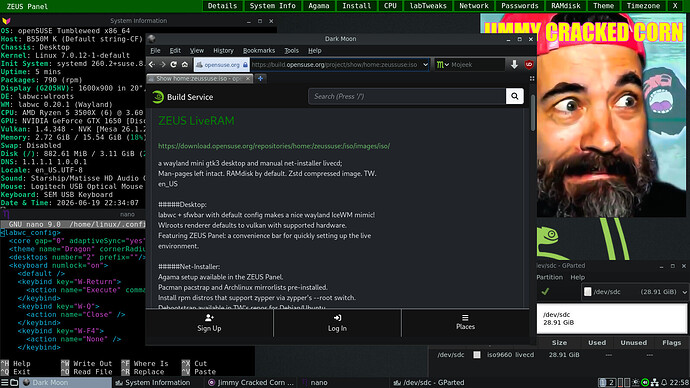
Task: Click the brightness tray icon
Action: click(635, 383)
